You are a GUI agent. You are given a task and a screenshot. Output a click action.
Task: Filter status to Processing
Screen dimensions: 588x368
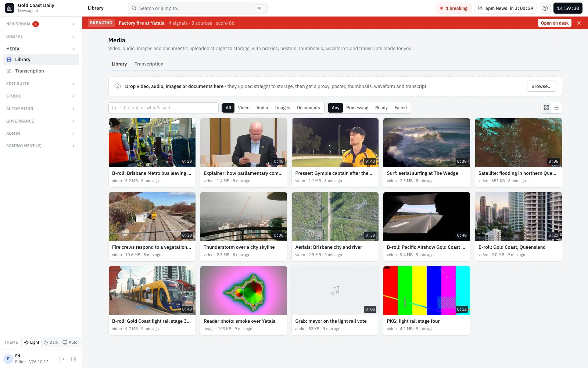coord(357,108)
